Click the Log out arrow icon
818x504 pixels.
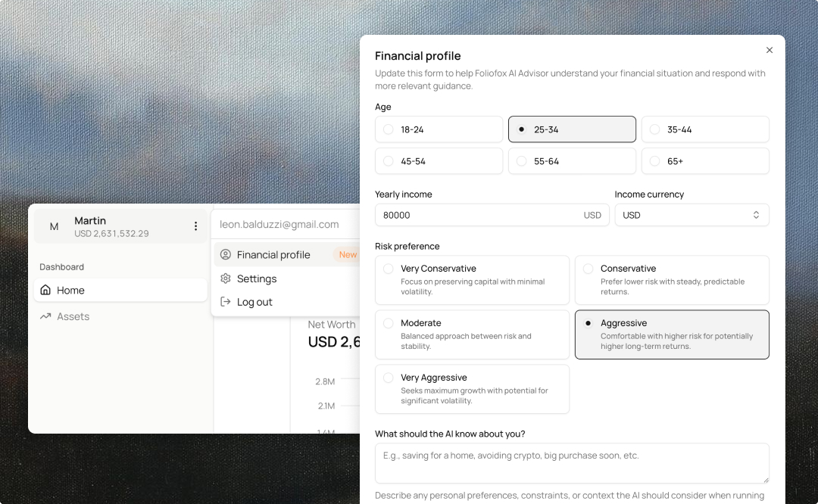click(x=225, y=302)
